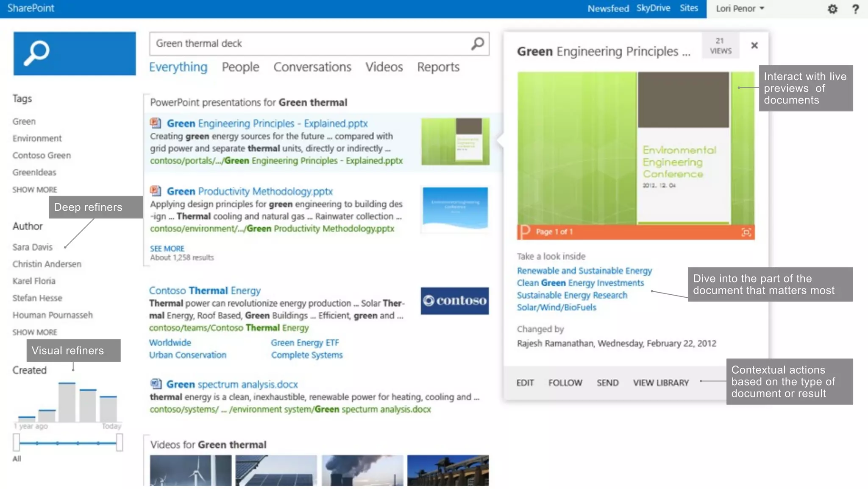Click the PowerPoint icon beside Green Productivity Methodology
The image size is (868, 489).
point(156,191)
